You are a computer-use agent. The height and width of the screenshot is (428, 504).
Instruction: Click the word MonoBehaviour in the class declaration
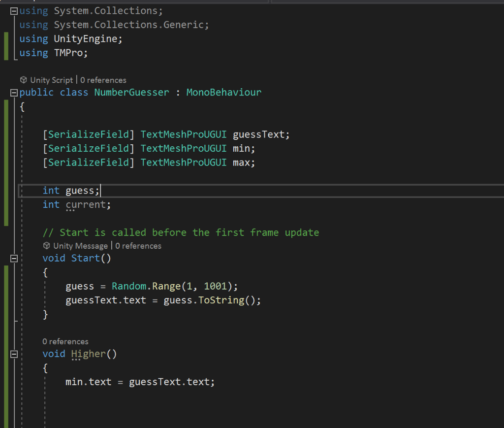tap(224, 92)
